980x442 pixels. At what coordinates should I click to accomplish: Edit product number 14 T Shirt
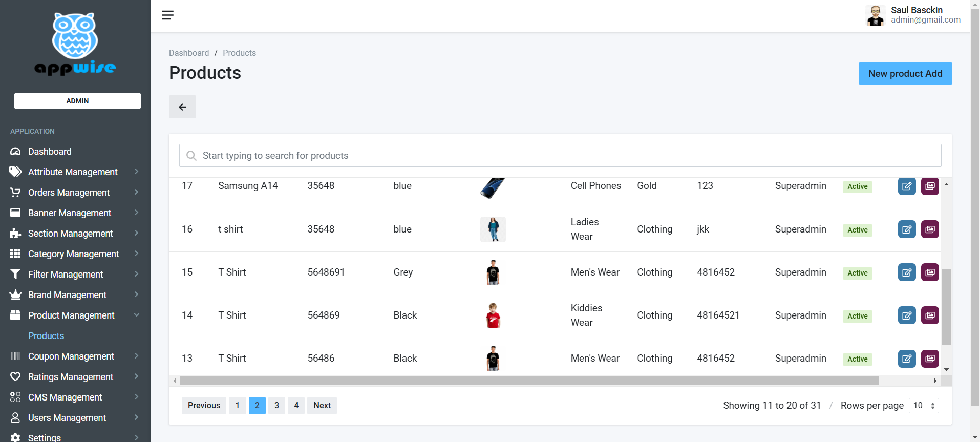click(907, 315)
